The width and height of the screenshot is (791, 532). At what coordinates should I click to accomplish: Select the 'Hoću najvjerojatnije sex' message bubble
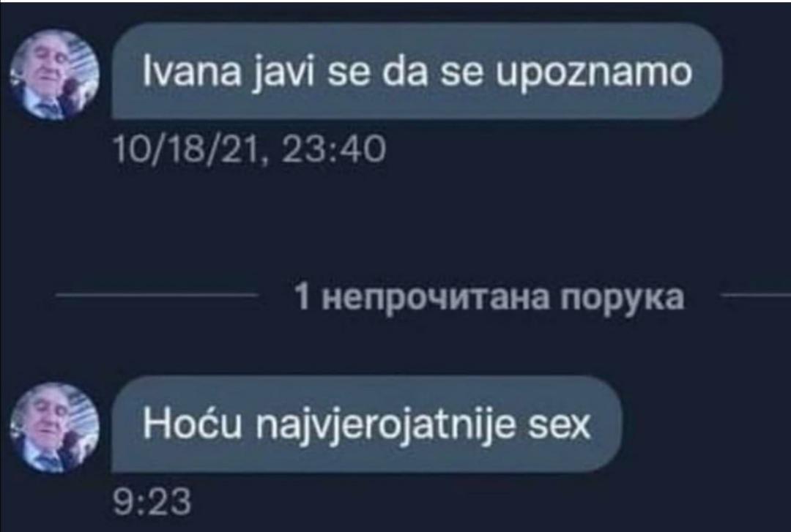(367, 424)
